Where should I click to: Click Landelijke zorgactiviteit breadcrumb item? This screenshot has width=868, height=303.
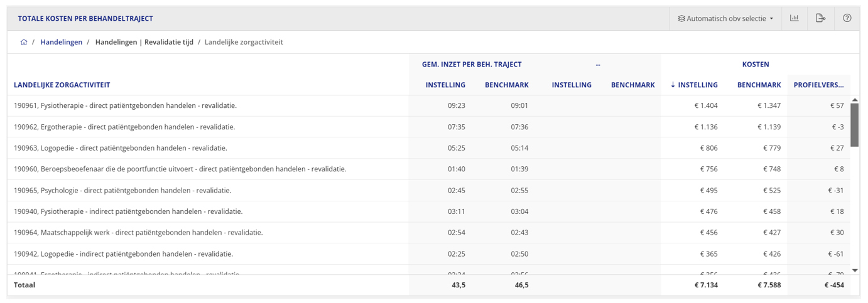[244, 42]
